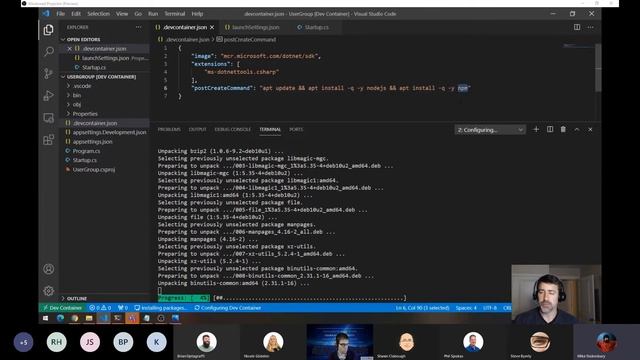This screenshot has height=360, width=640.
Task: Open errors and warnings status item
Action: coord(100,308)
